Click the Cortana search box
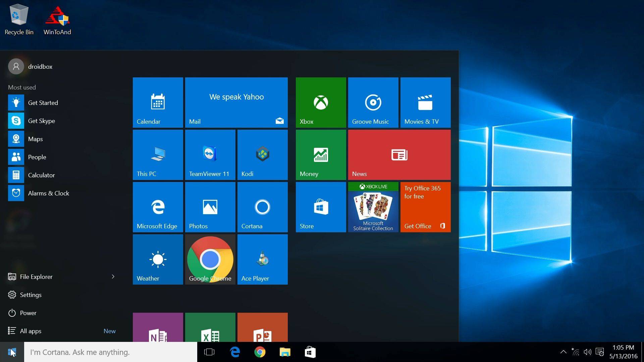 (111, 352)
